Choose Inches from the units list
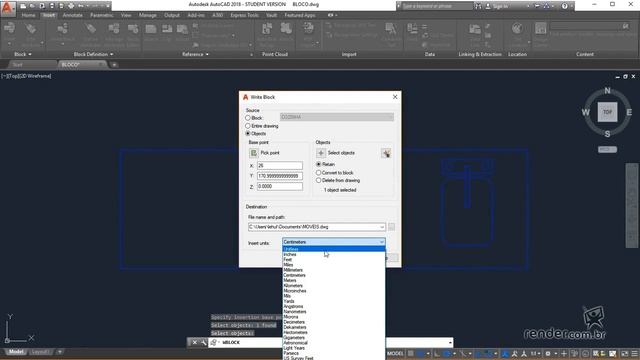 coord(333,254)
